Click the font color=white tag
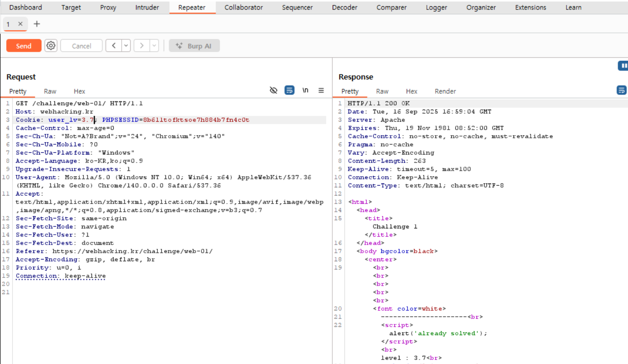 409,309
